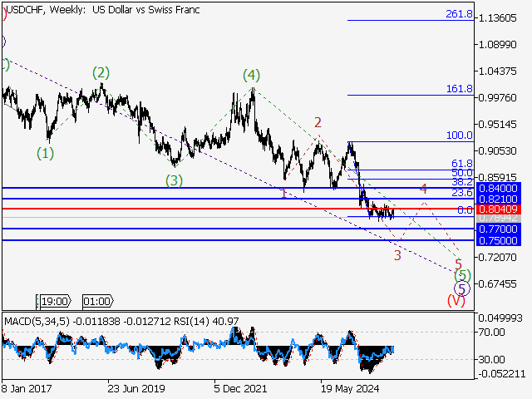Select the red wave 4 forecast label
Screen dimensions: 532x399
[x=423, y=189]
